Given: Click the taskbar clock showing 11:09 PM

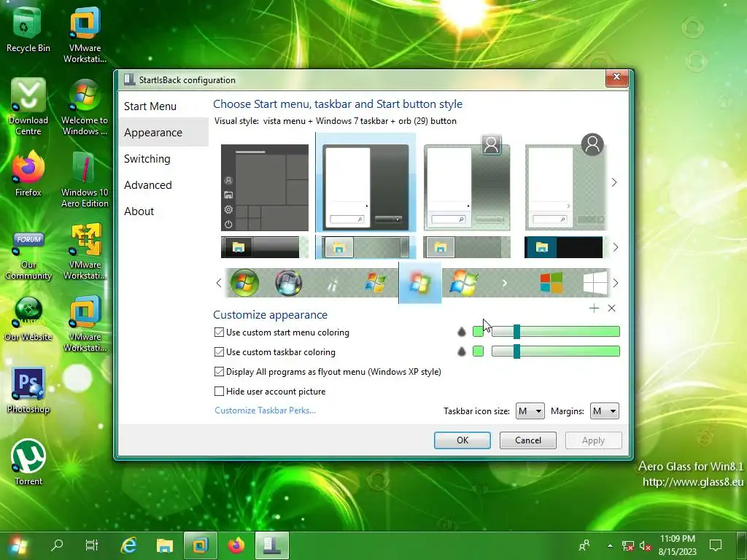Looking at the screenshot, I should coord(678,545).
